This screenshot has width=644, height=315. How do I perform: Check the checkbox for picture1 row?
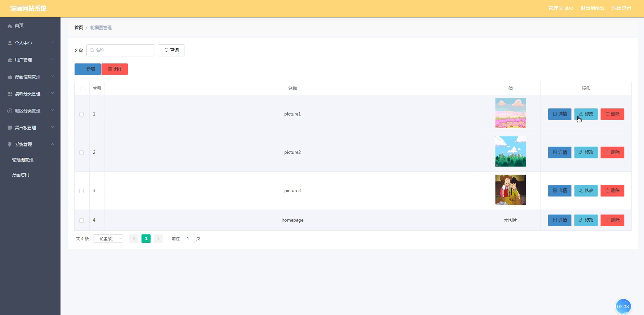click(x=81, y=114)
